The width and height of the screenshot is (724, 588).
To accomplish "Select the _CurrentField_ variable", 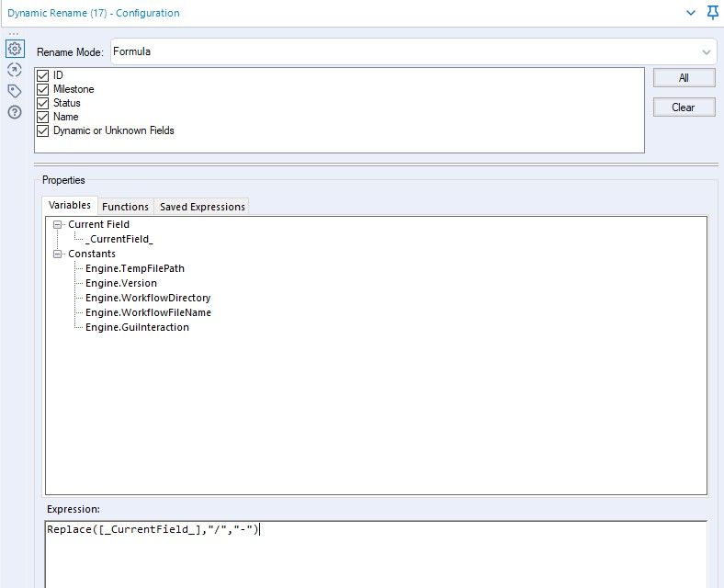I will (x=119, y=239).
